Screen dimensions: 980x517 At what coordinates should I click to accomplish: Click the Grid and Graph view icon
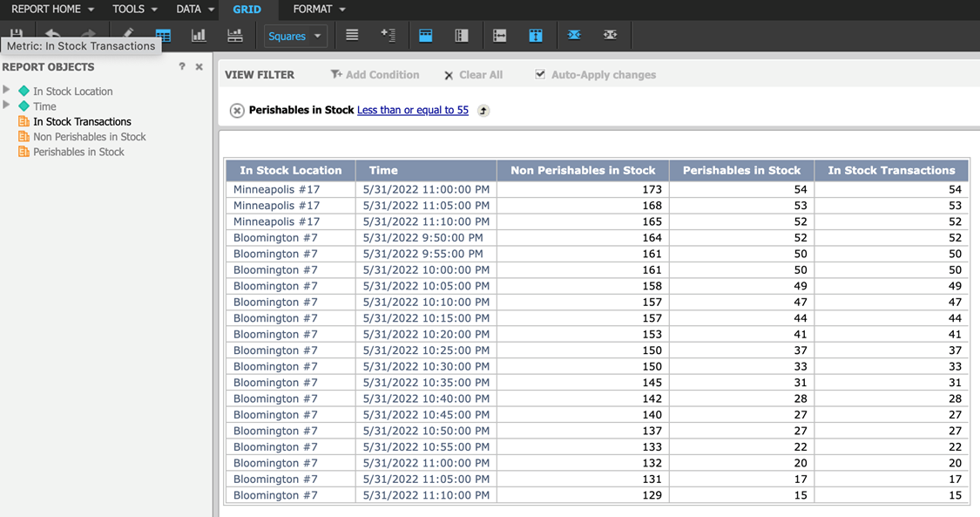pos(234,36)
